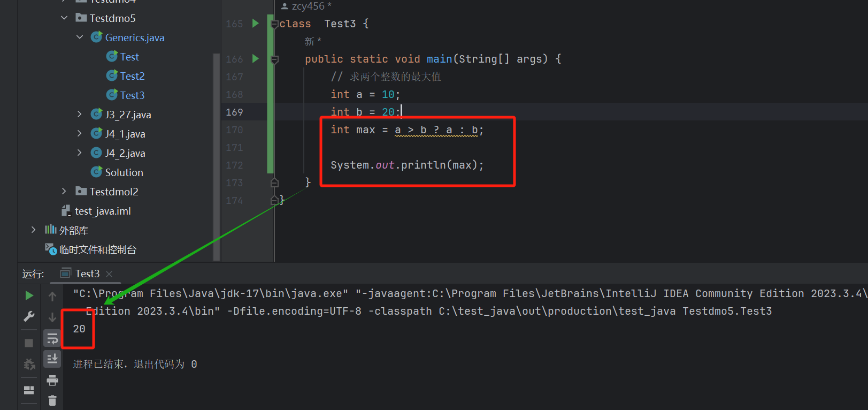Open run configuration wrench icon
868x410 pixels.
coord(29,316)
